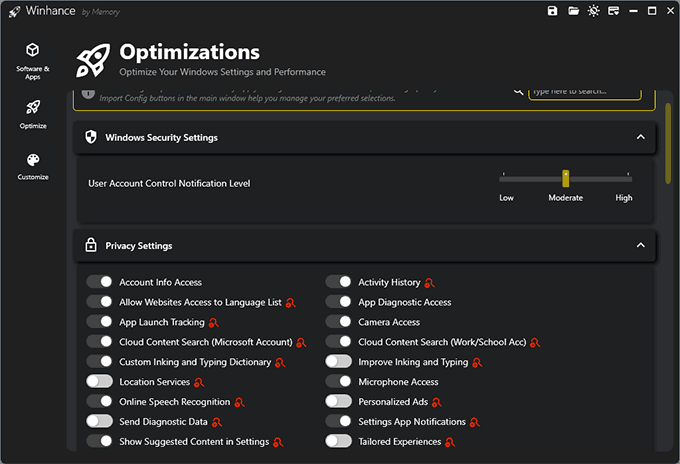The height and width of the screenshot is (464, 680).
Task: Click the red registry icon beside Activity History
Action: click(x=430, y=283)
